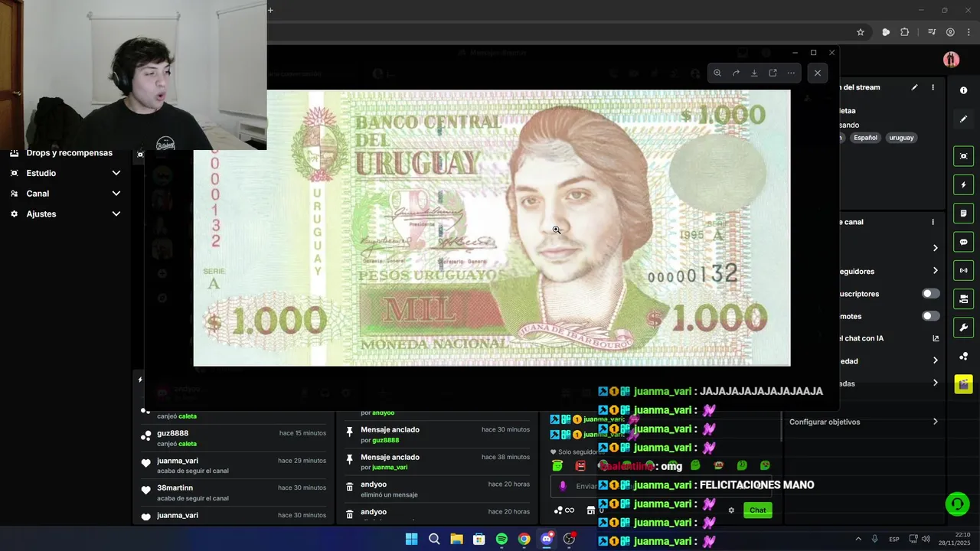980x551 pixels.
Task: Download the image from the viewer toolbar
Action: click(x=754, y=73)
